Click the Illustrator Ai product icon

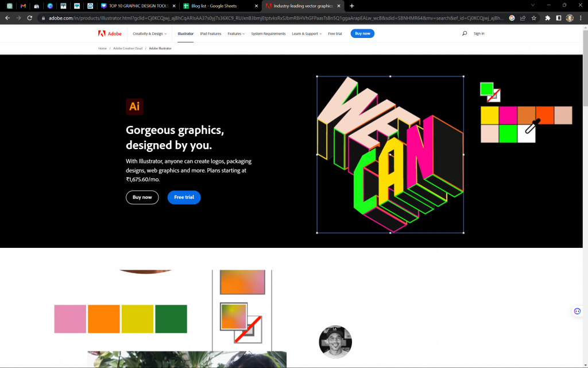point(134,107)
